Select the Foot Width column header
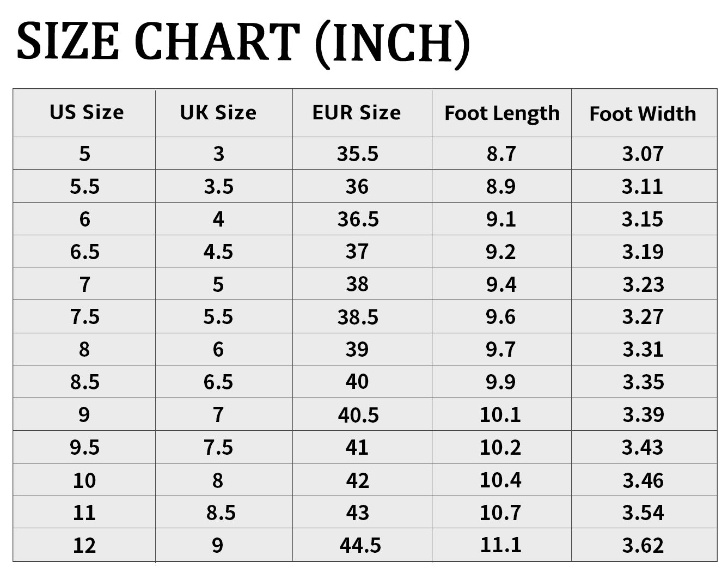 tap(643, 113)
